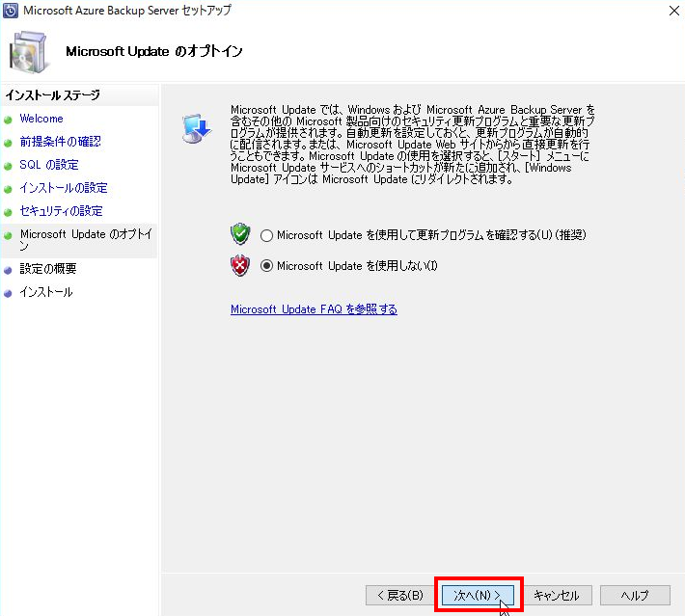Open Microsoft Update FAQ を参照する link
685x616 pixels.
click(x=314, y=309)
